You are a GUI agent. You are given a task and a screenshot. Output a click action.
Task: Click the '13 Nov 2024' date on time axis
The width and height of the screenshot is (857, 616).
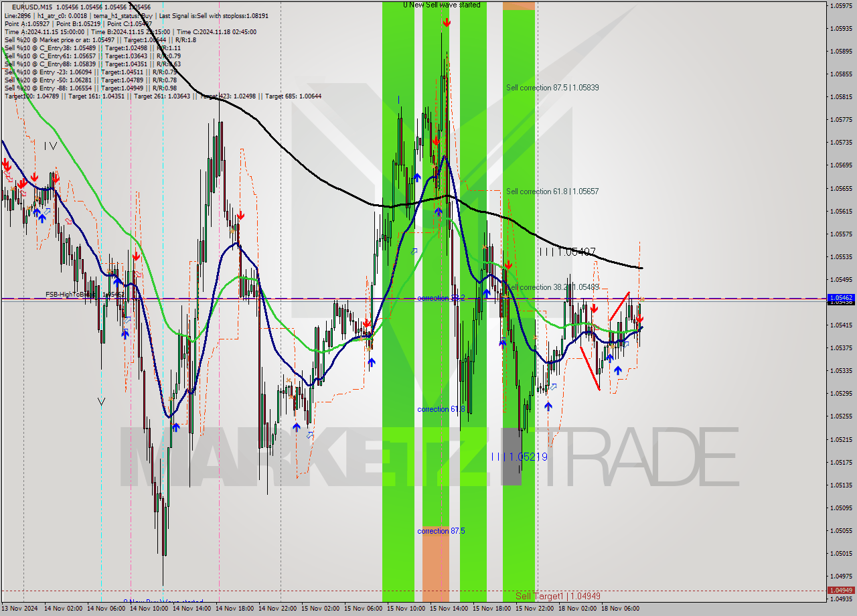[19, 609]
